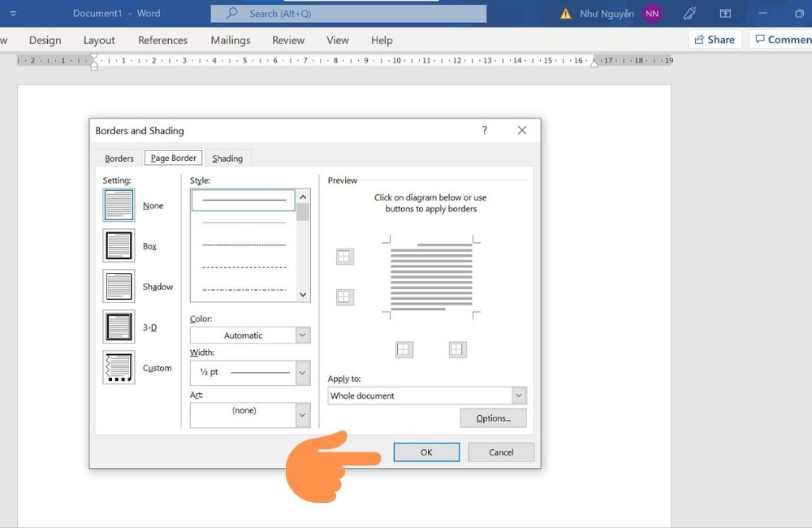
Task: Click the Options... button
Action: (x=493, y=418)
